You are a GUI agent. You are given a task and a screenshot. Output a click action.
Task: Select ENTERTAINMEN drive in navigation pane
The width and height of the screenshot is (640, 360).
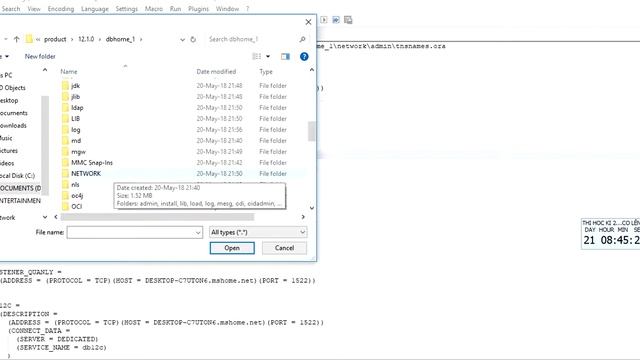(x=20, y=201)
